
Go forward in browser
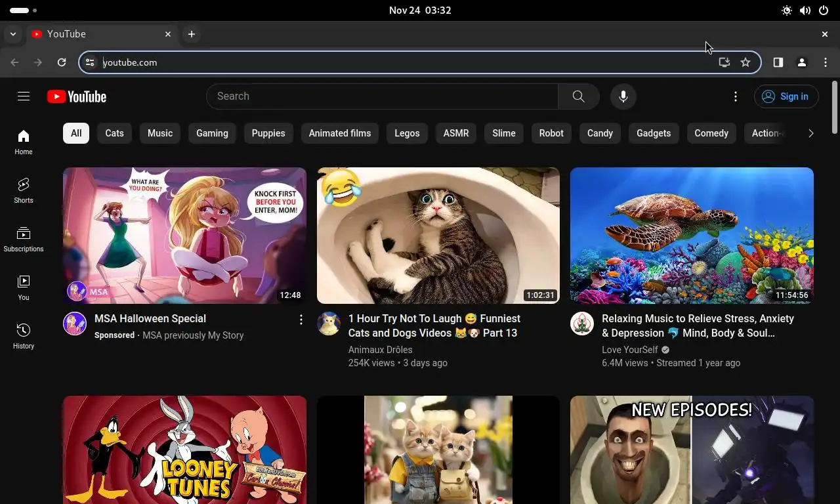(x=38, y=62)
